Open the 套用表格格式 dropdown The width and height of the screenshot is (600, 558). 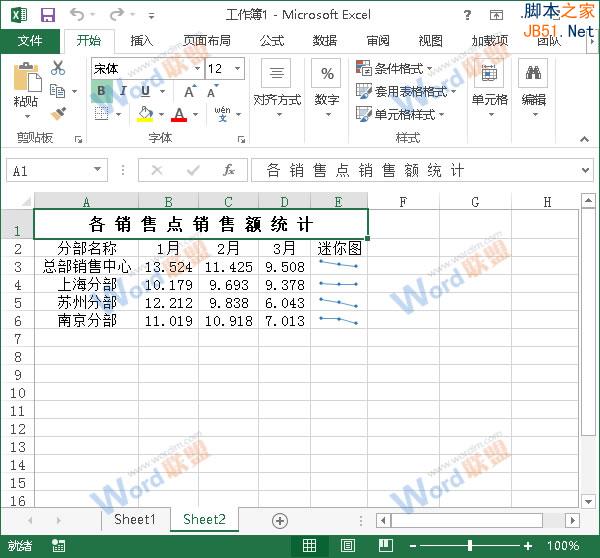(x=406, y=91)
